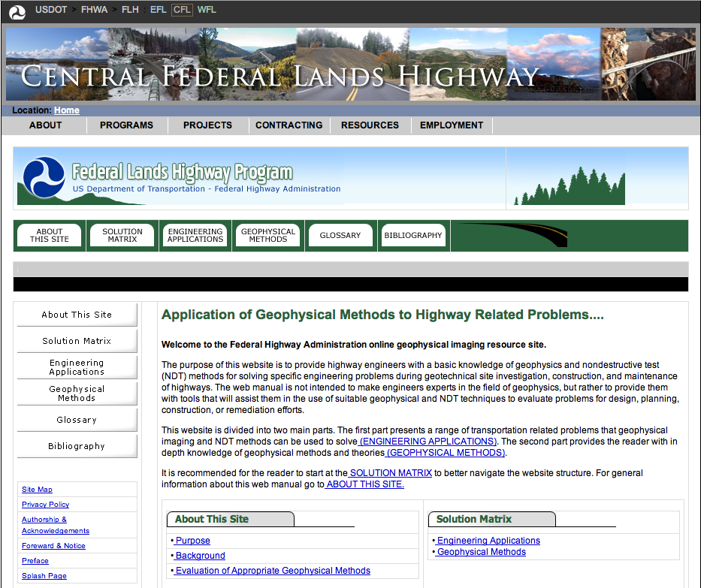Click the ENGINEERING APPLICATIONS green bar button
The height and width of the screenshot is (588, 701).
(195, 235)
